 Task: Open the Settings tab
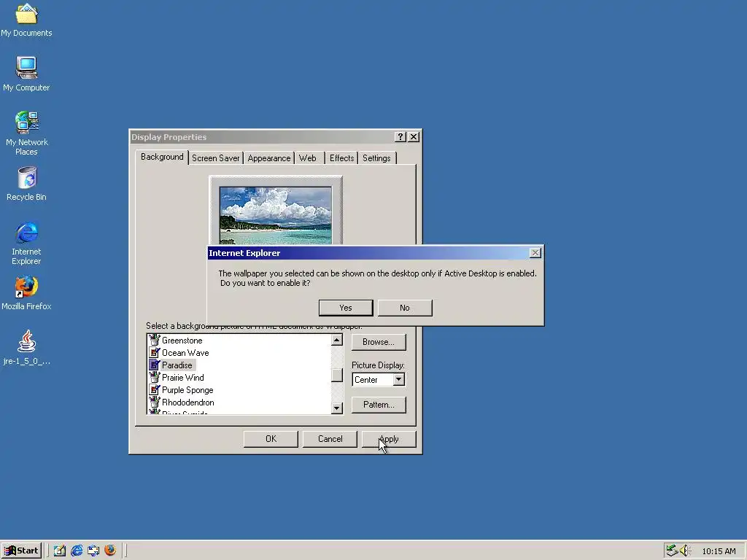376,158
